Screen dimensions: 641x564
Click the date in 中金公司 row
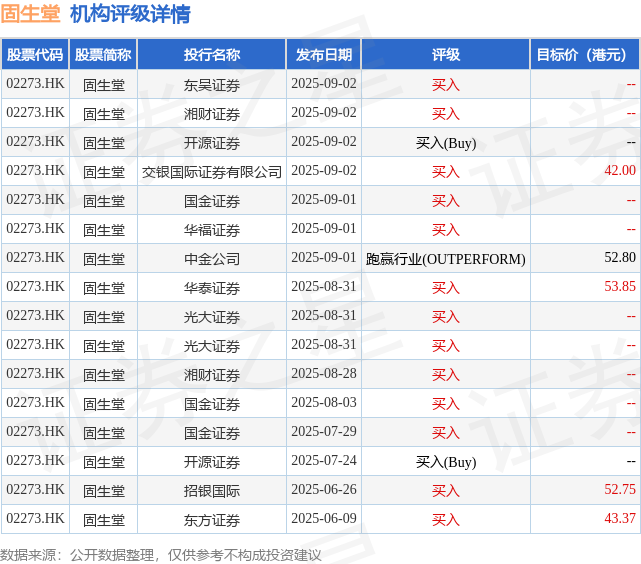[324, 257]
